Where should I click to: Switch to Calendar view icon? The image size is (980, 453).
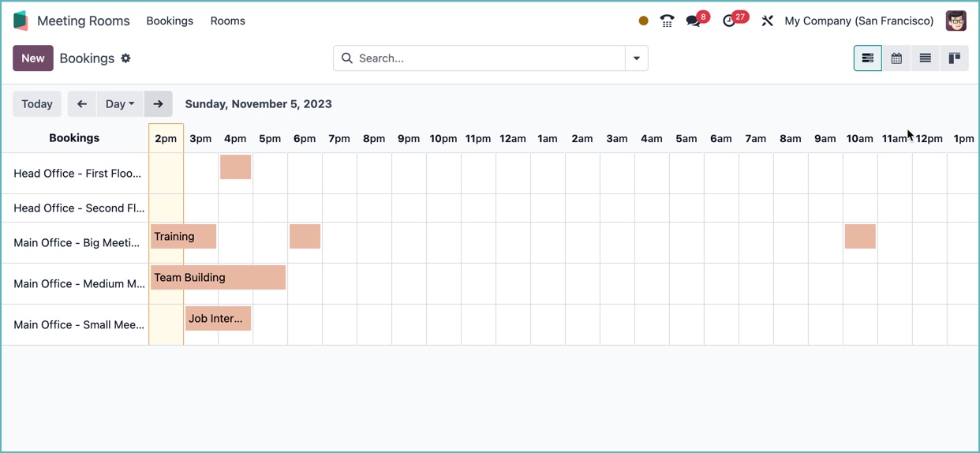896,58
